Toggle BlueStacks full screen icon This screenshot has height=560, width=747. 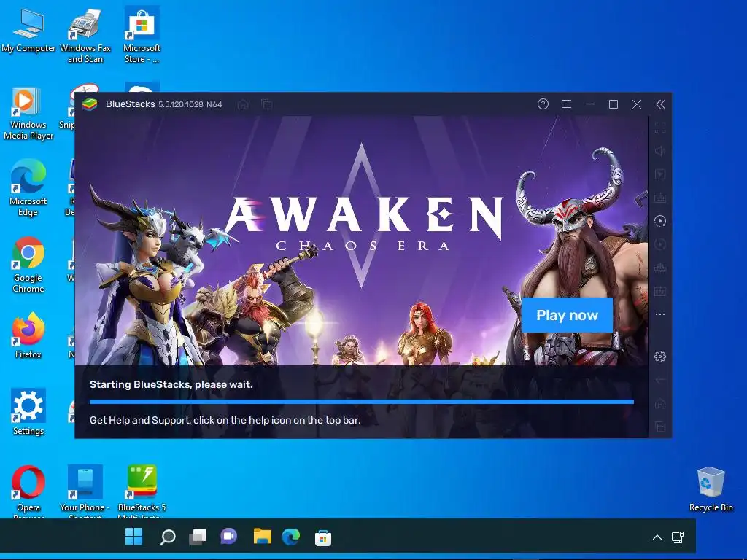[660, 128]
